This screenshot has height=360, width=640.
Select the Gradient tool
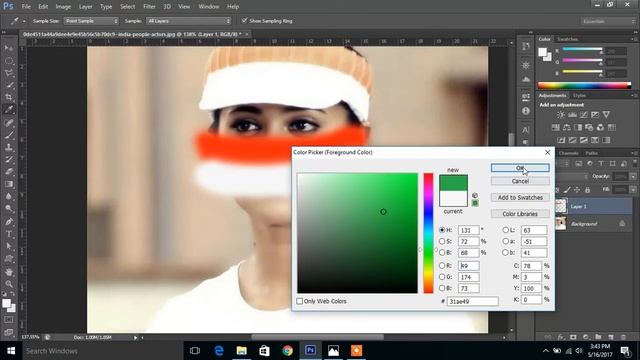point(9,184)
